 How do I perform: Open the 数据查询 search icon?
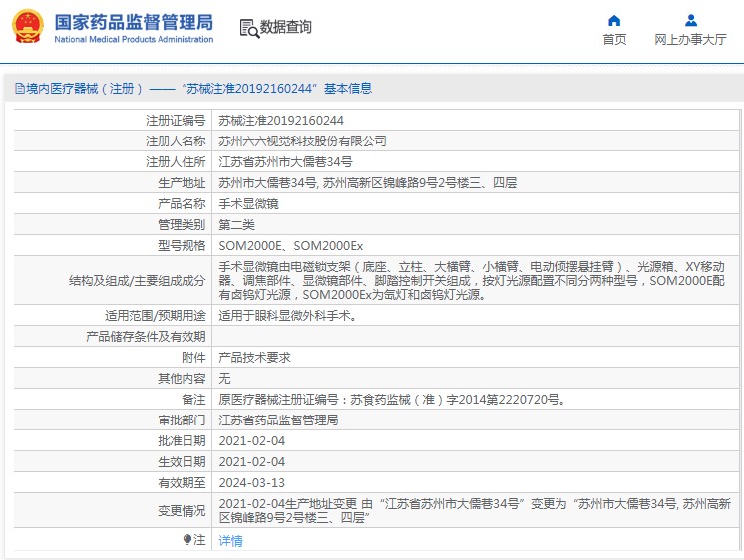click(249, 28)
